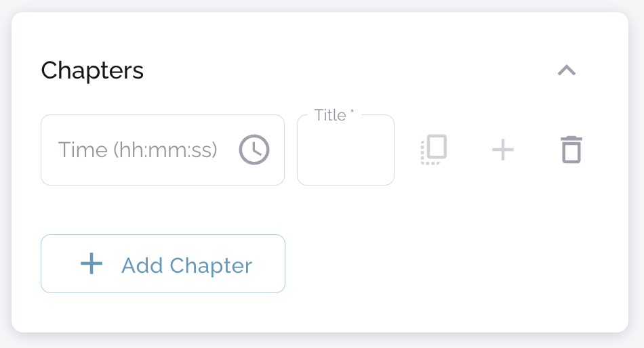The image size is (644, 348).
Task: Click the duplicate chapter icon
Action: point(434,150)
